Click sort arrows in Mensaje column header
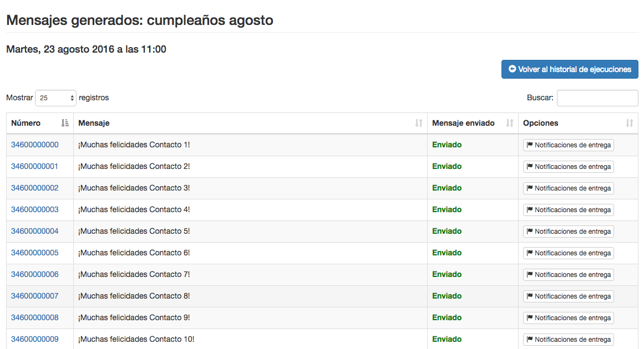The image size is (644, 349). [419, 123]
